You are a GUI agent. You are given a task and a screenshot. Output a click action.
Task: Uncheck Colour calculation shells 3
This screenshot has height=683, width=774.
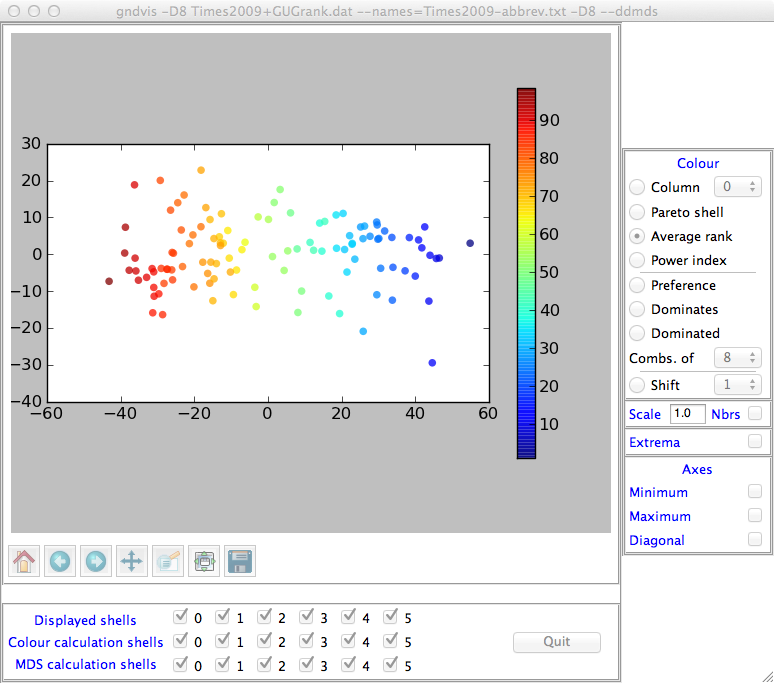(x=307, y=641)
